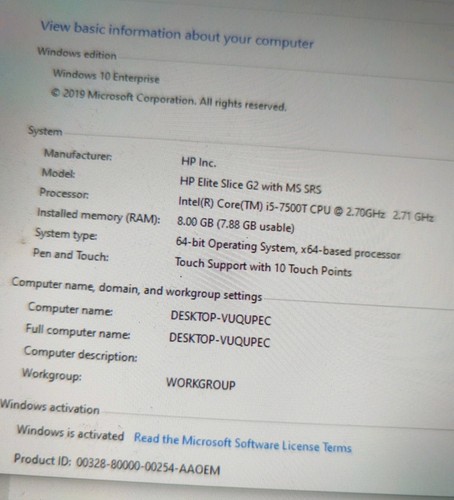This screenshot has height=500, width=454.
Task: Click the HP Elite Slice G2 model text
Action: click(x=250, y=185)
